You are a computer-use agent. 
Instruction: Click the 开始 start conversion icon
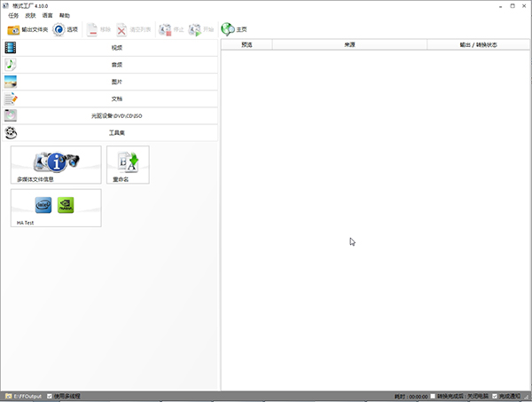(x=201, y=30)
